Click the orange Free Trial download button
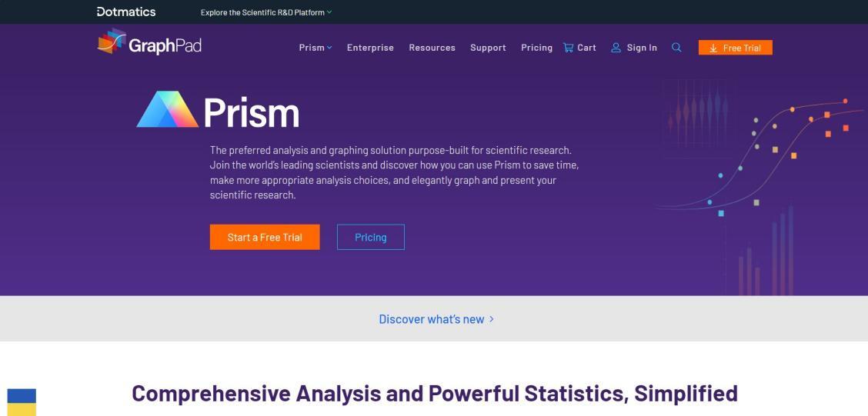Viewport: 868px width, 416px height. click(735, 48)
